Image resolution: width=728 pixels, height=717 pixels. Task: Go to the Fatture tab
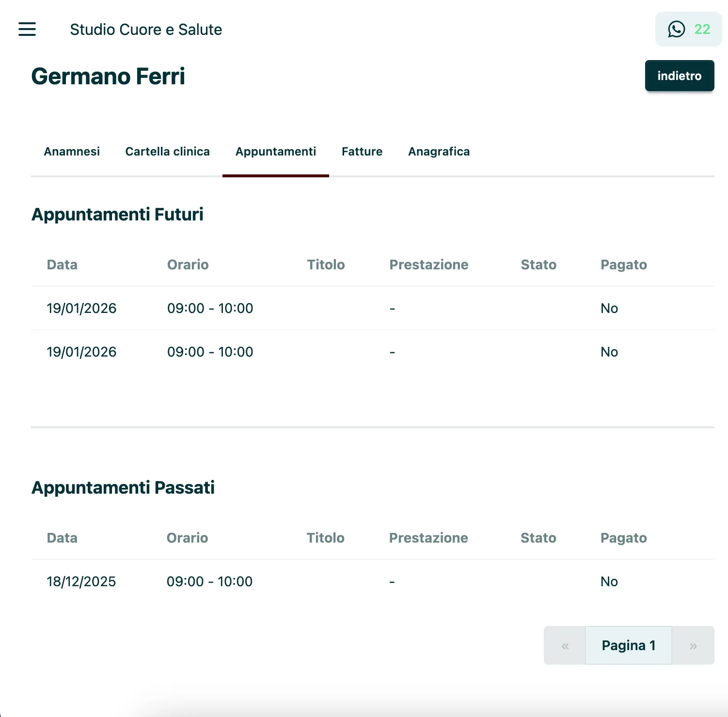tap(362, 152)
